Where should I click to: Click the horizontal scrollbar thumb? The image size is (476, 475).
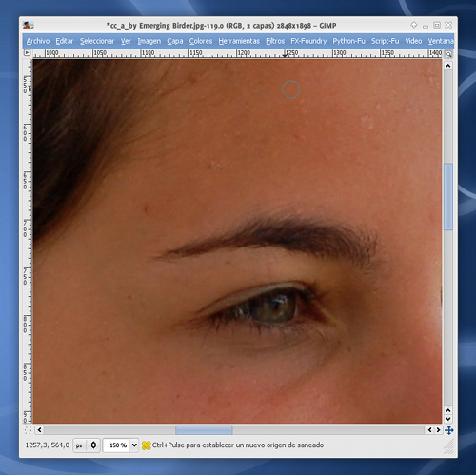(x=204, y=430)
